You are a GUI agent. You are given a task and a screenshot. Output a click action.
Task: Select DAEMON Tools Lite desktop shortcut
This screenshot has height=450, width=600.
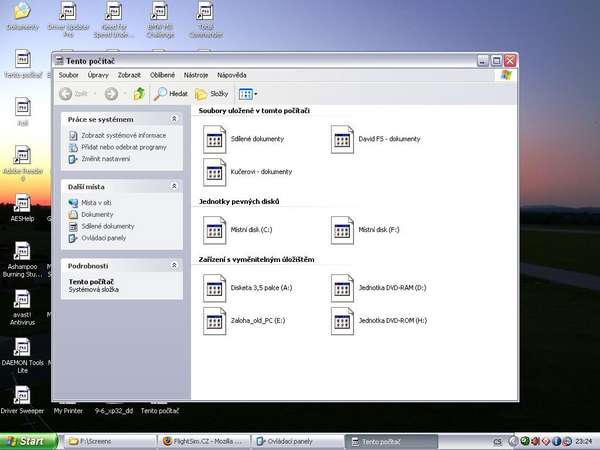(x=22, y=356)
